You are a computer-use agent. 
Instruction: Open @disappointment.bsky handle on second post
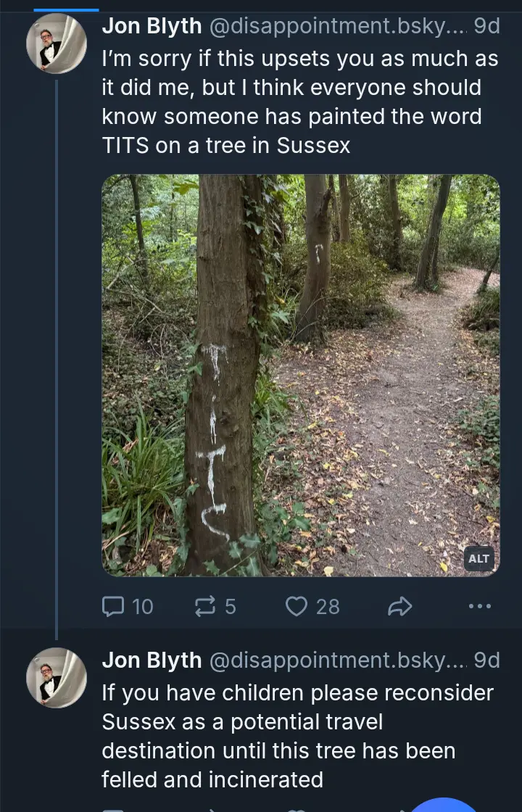click(x=337, y=660)
